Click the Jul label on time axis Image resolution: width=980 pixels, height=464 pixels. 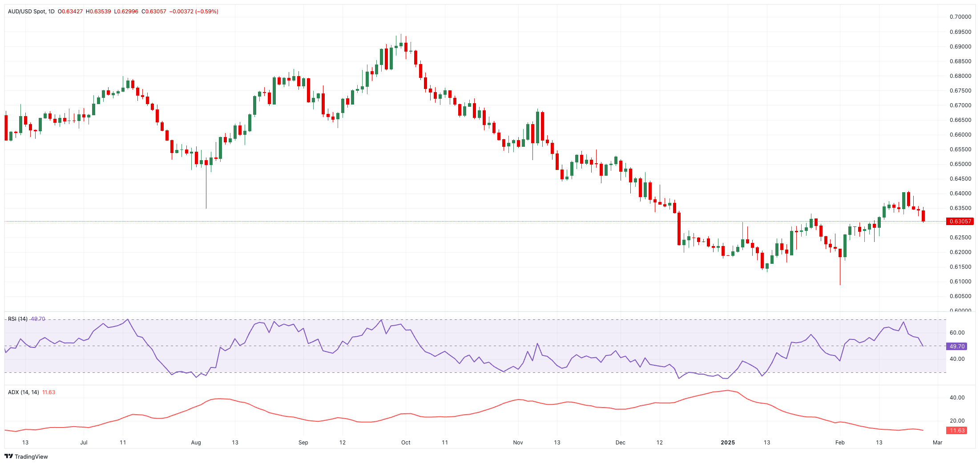click(x=84, y=443)
